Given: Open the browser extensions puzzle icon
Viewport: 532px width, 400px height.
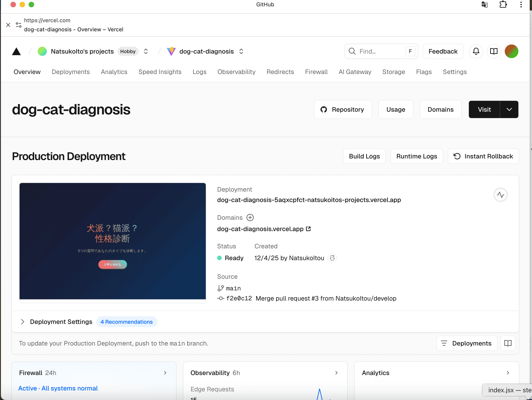Looking at the screenshot, I should [503, 5].
